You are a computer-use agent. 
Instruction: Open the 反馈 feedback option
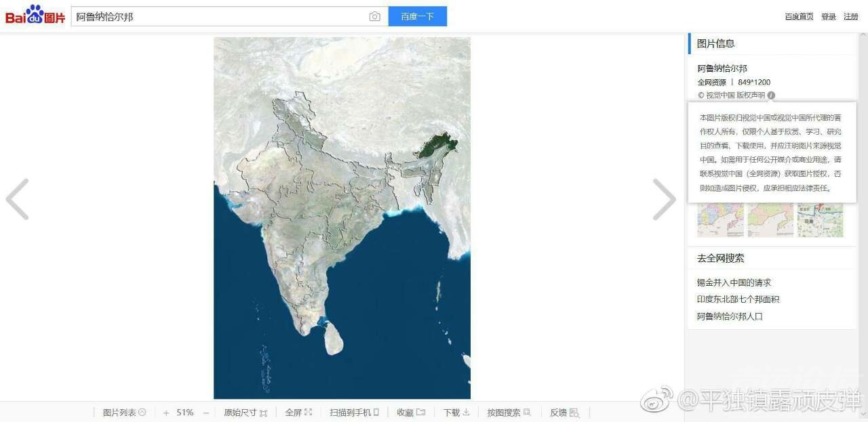coord(564,413)
